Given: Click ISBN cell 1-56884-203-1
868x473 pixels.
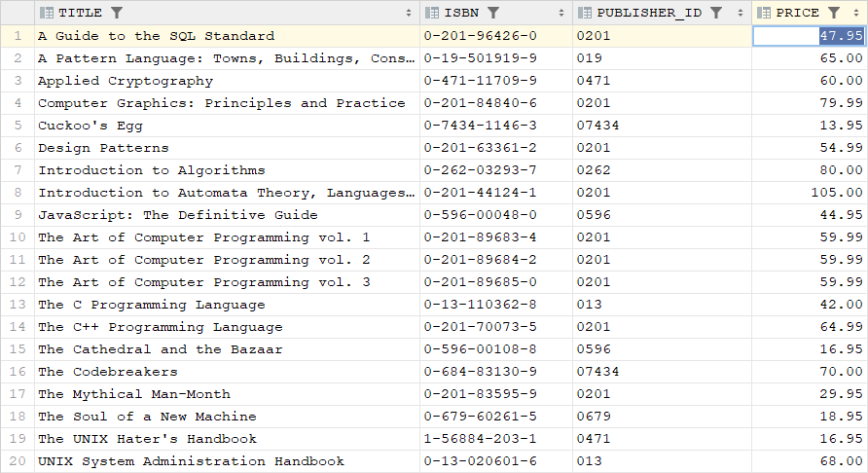Looking at the screenshot, I should (x=496, y=439).
